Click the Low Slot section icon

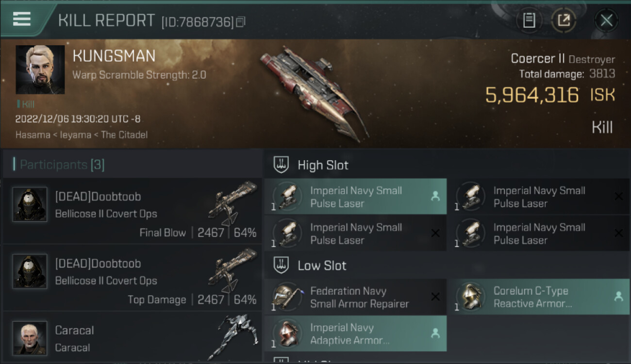282,265
